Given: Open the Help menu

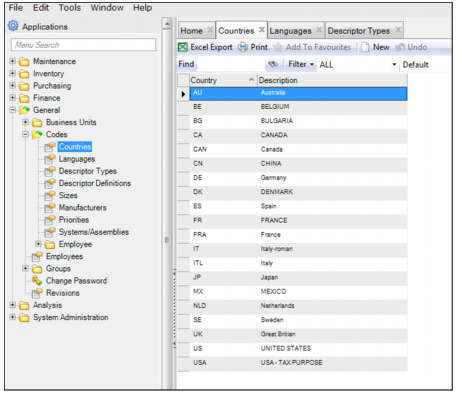Looking at the screenshot, I should tap(143, 8).
